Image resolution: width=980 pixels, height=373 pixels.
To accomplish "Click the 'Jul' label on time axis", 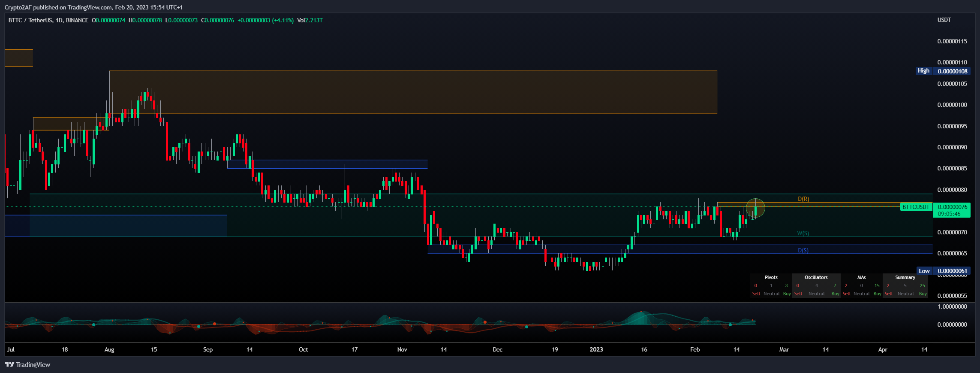I will tap(11, 349).
